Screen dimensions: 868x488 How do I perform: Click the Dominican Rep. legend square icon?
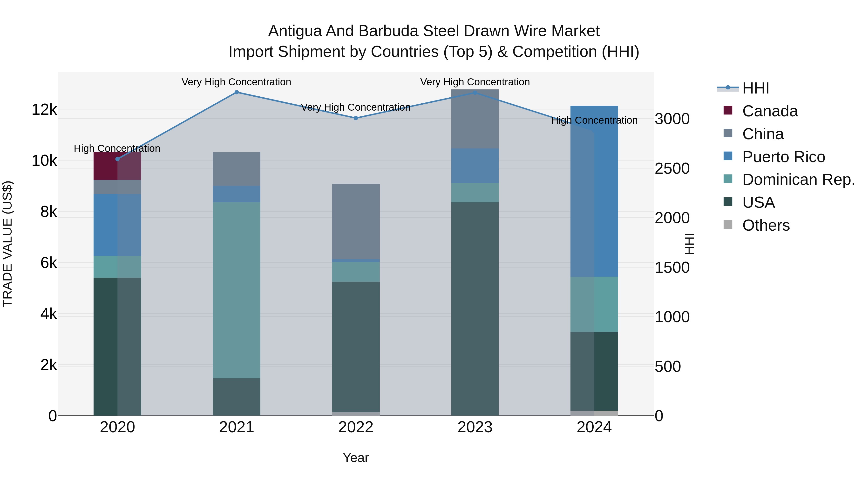pos(728,179)
